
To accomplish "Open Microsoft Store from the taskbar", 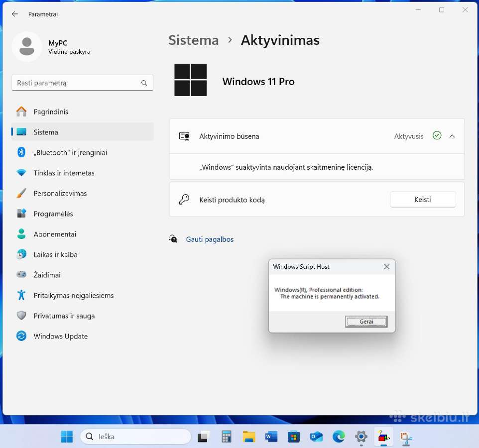I will pyautogui.click(x=294, y=437).
